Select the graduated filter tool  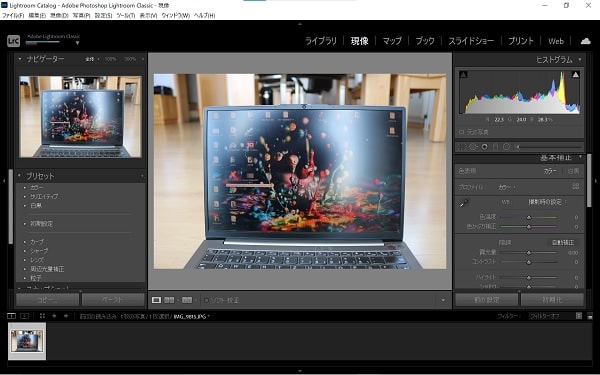496,147
